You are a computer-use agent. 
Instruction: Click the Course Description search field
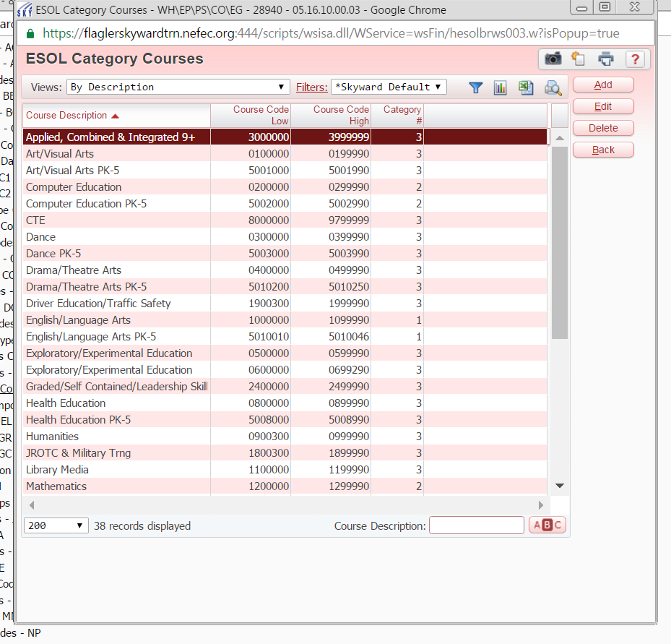click(x=476, y=525)
